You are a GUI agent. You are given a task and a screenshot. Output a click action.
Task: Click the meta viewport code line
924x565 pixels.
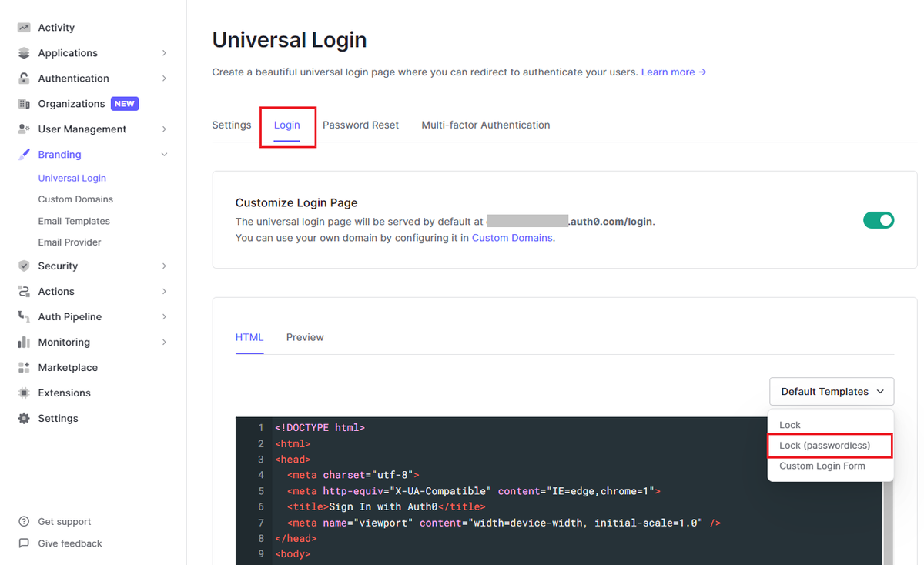(x=504, y=523)
